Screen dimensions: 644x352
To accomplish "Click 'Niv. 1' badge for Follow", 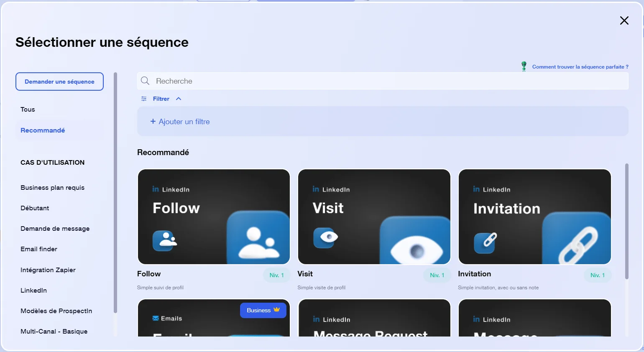I will [276, 275].
